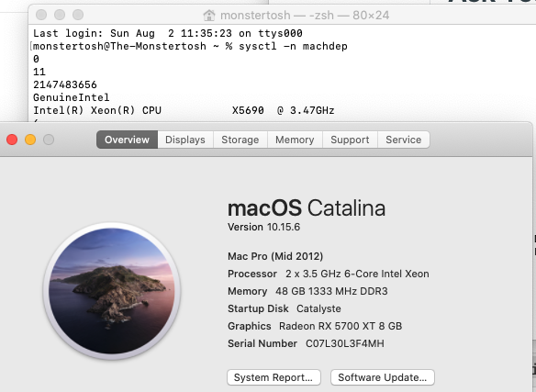Go to the Support tab
This screenshot has height=392, width=536.
point(350,140)
